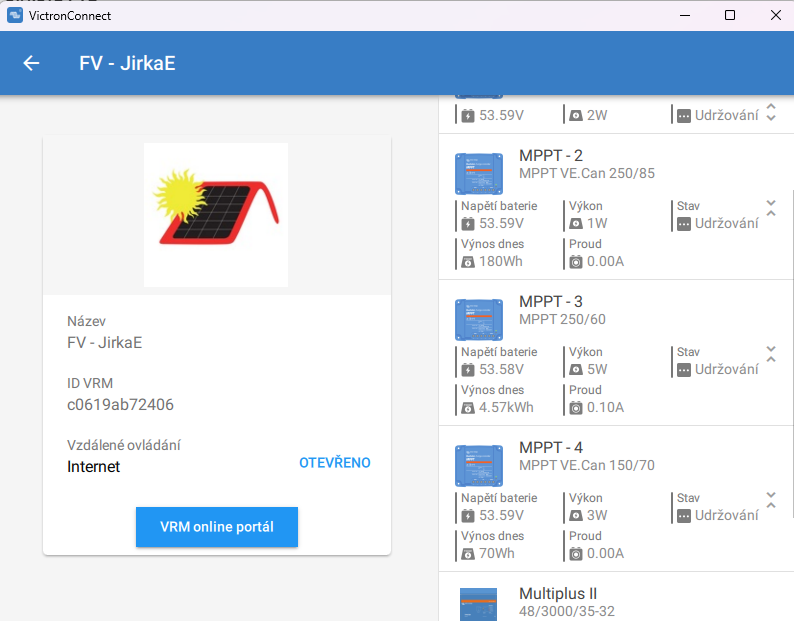Select the MPPT - 2 device title
794x621 pixels.
tap(550, 156)
